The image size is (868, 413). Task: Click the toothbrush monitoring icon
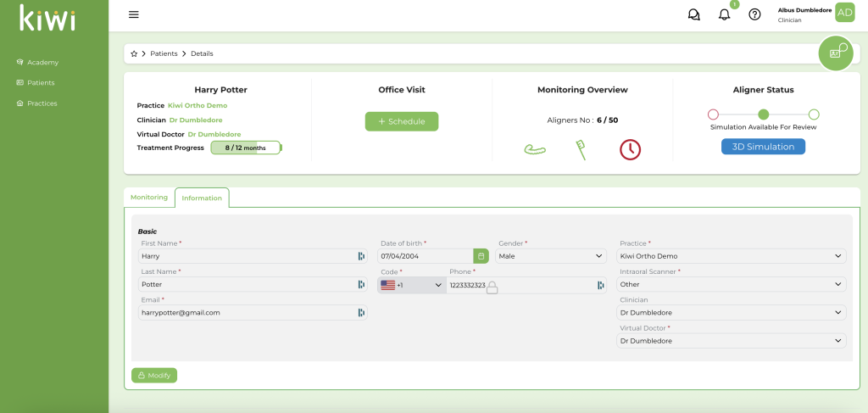pos(581,150)
